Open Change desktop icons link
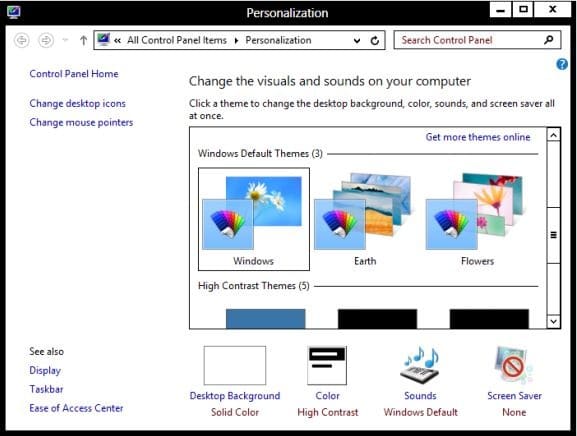This screenshot has height=436, width=577. point(77,103)
